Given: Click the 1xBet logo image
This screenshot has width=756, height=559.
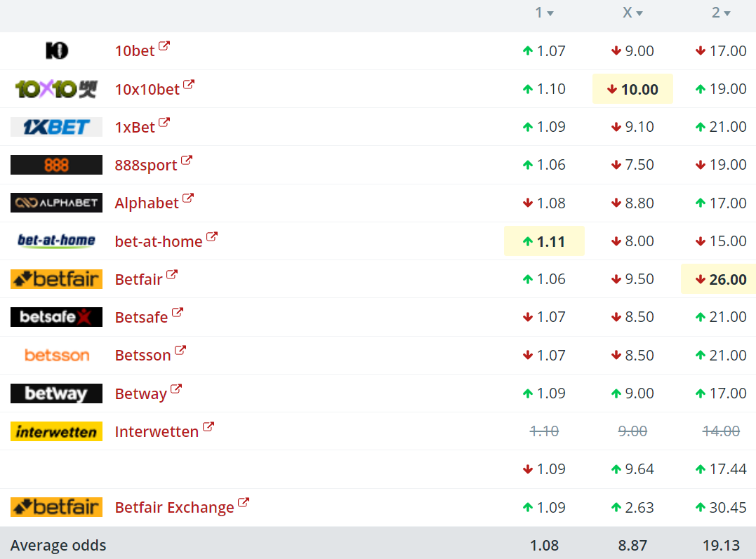Looking at the screenshot, I should [x=56, y=127].
